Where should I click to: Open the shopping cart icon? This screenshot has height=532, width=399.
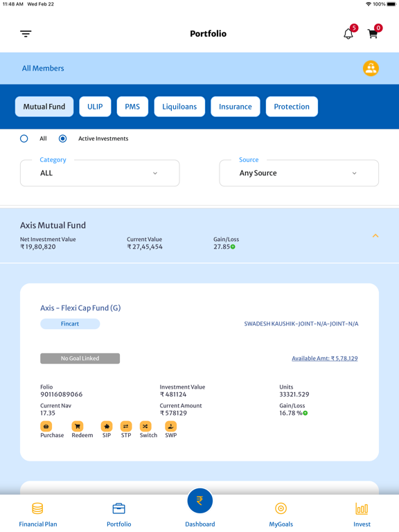pyautogui.click(x=373, y=33)
